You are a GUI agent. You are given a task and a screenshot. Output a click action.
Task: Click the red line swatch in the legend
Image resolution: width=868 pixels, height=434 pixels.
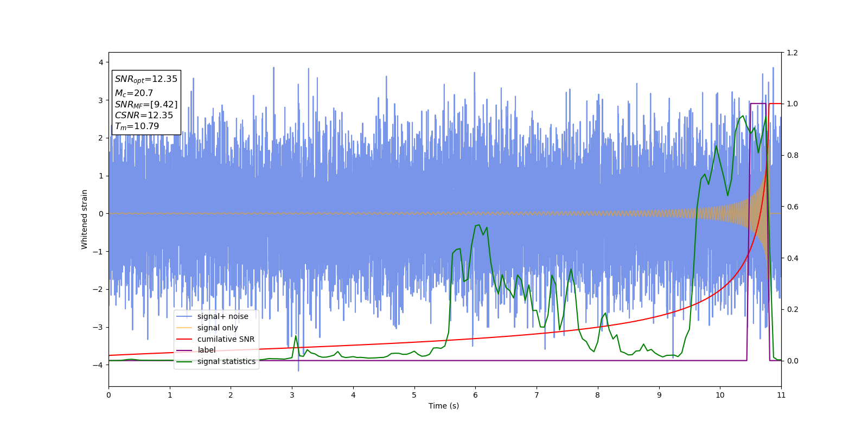point(184,339)
